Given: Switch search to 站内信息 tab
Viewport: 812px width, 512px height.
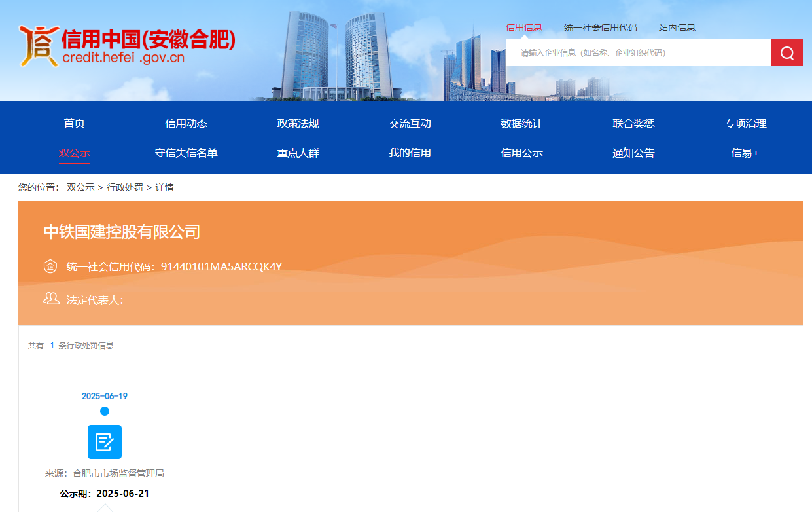Looking at the screenshot, I should [x=677, y=27].
